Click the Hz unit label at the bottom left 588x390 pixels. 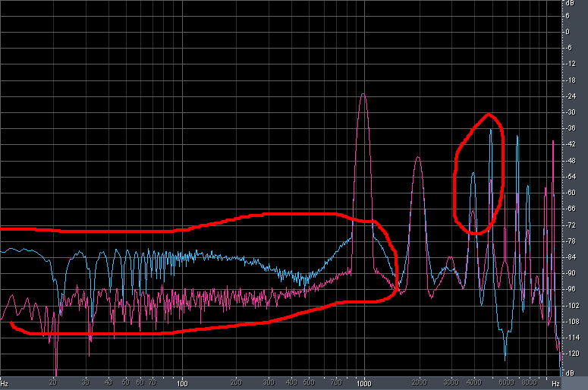[5, 384]
